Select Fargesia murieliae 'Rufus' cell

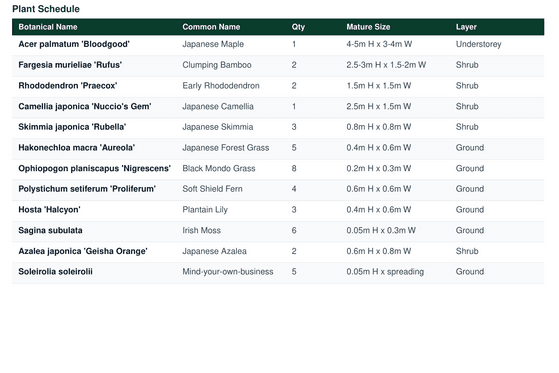tap(70, 65)
